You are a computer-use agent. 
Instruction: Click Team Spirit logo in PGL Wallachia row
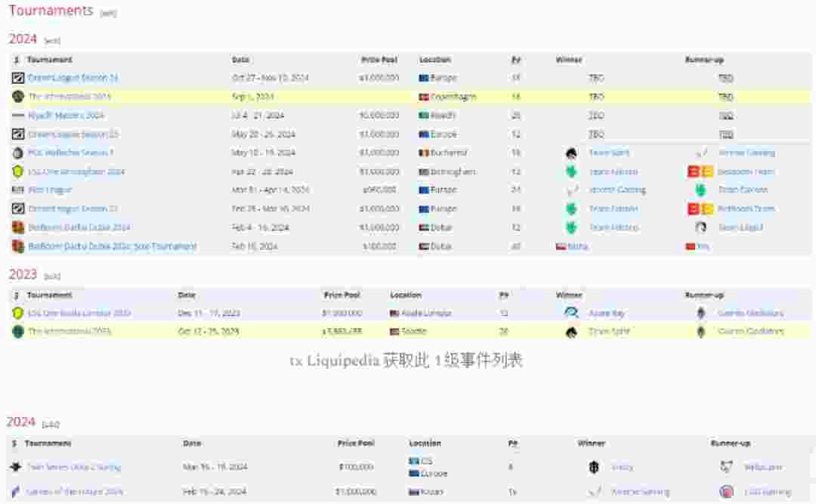click(x=571, y=153)
